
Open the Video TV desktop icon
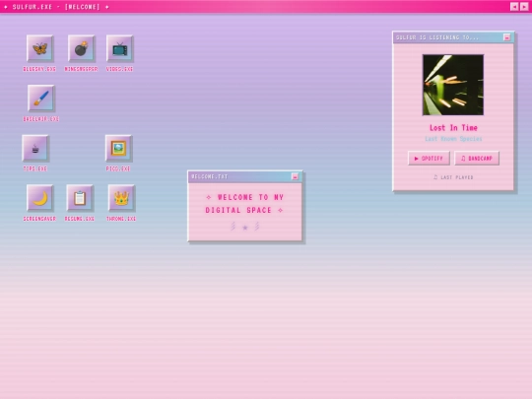pos(120,48)
